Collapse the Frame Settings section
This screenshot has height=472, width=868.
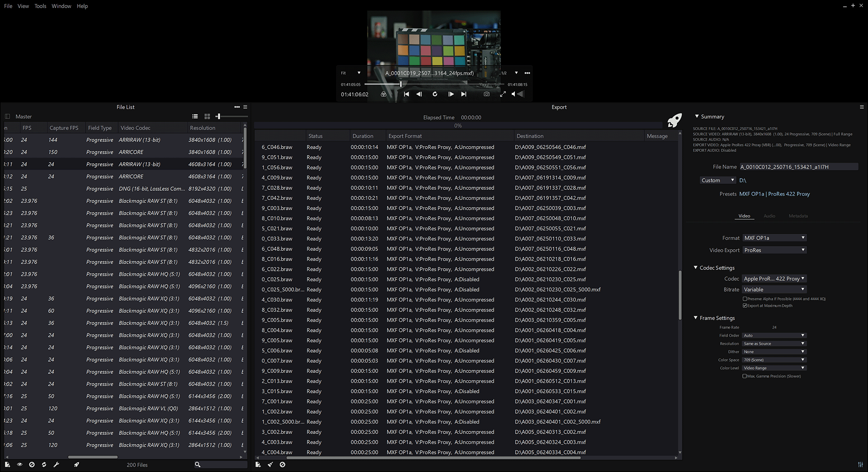(x=696, y=318)
